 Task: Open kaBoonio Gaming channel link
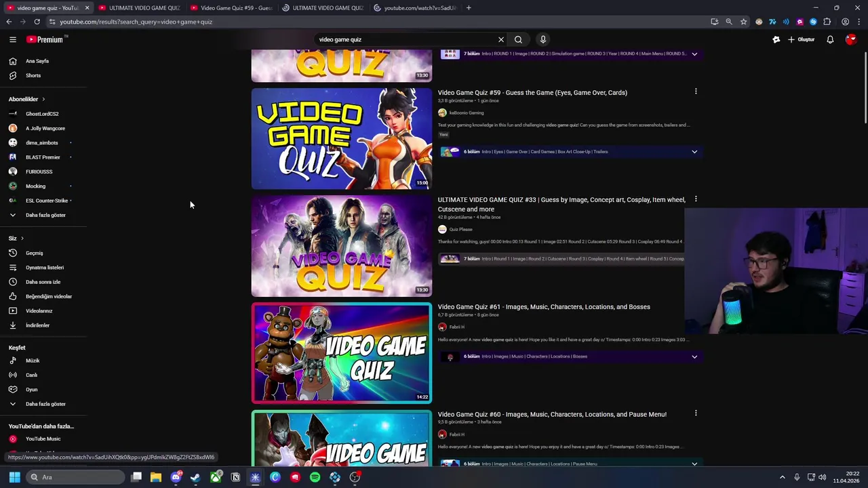tap(466, 113)
